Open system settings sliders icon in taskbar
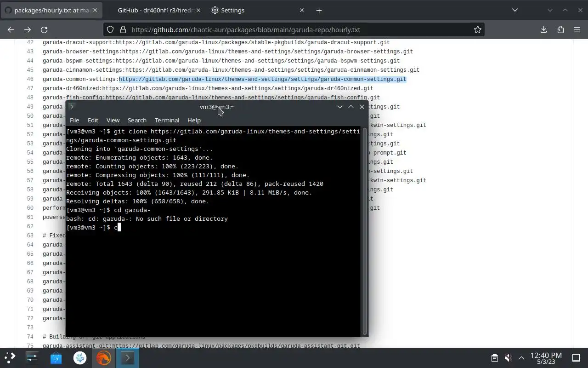The height and width of the screenshot is (368, 588). pos(32,358)
